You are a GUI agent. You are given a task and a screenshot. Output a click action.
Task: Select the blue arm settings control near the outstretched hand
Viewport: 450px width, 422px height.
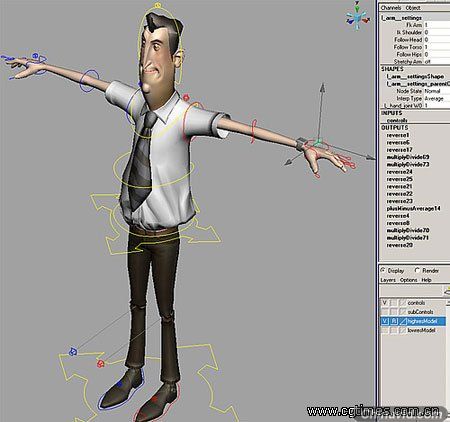tap(35, 56)
